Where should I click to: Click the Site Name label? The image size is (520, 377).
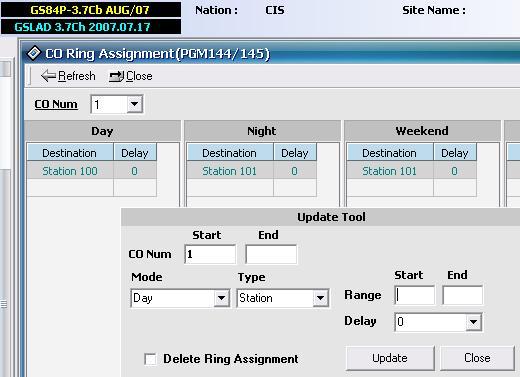click(x=434, y=10)
